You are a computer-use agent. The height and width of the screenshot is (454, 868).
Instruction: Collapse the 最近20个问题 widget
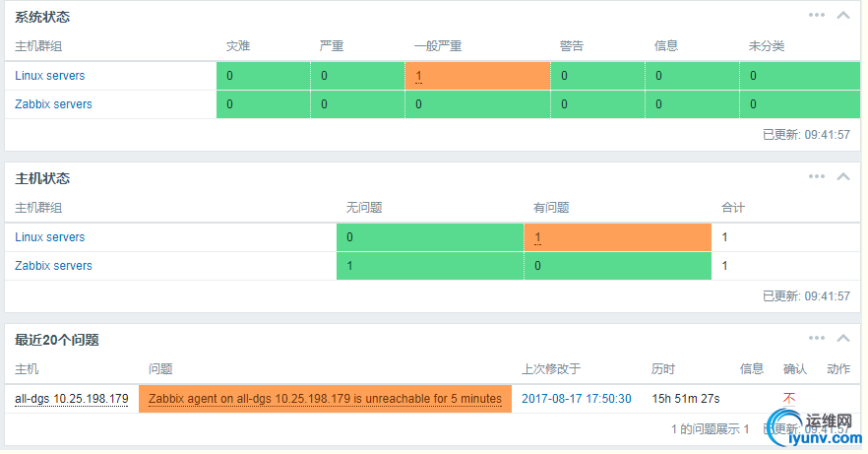(x=843, y=338)
